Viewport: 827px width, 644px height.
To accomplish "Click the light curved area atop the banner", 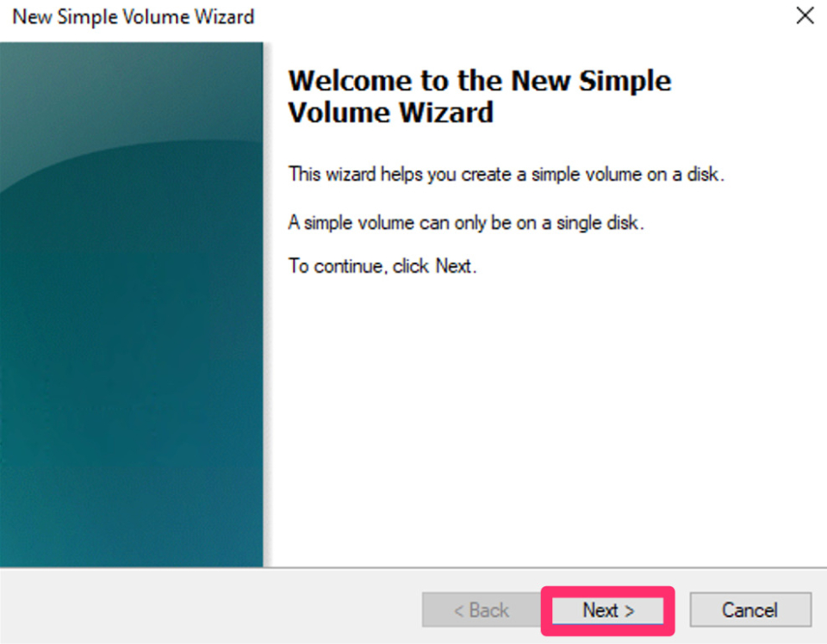I will point(131,95).
